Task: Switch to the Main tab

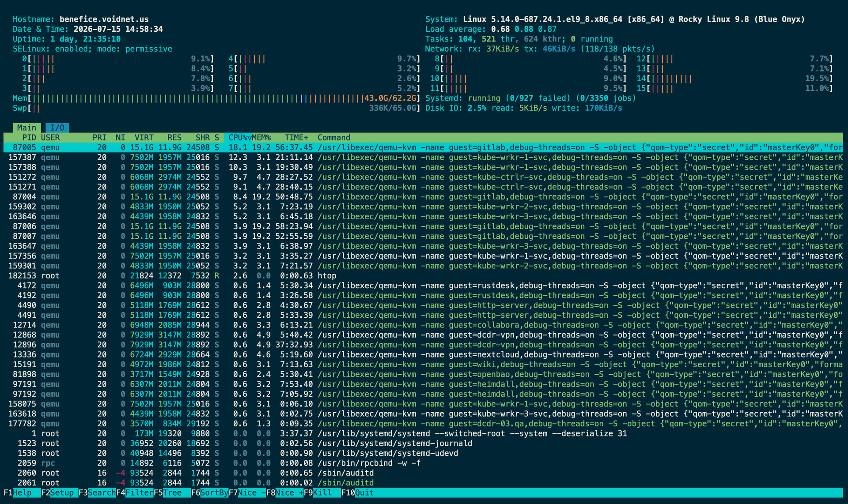Action: [x=26, y=128]
